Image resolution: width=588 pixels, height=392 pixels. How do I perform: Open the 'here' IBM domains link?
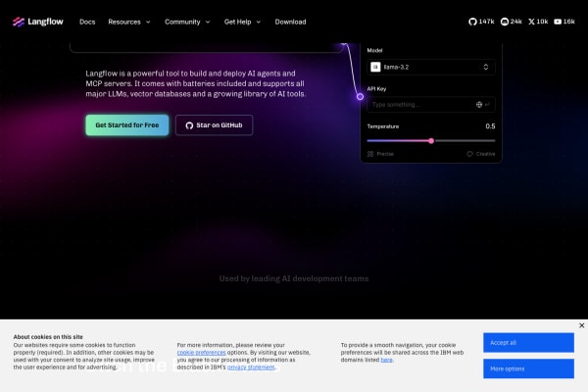coord(386,360)
